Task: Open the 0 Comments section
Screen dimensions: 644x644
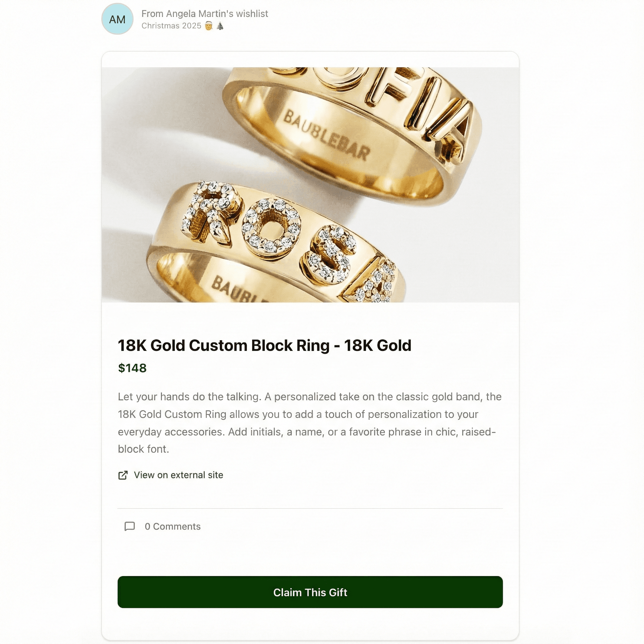Action: (172, 527)
